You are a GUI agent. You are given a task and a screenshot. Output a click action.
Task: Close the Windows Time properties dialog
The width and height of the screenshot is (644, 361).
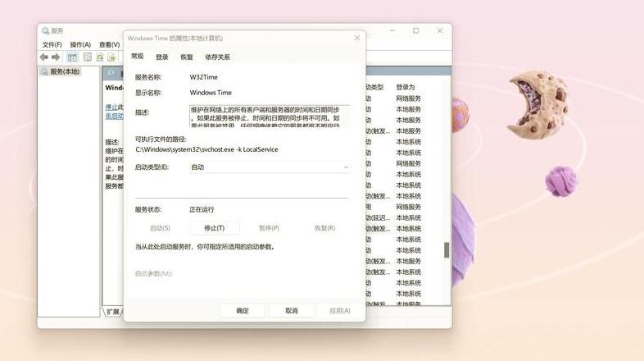coord(357,38)
